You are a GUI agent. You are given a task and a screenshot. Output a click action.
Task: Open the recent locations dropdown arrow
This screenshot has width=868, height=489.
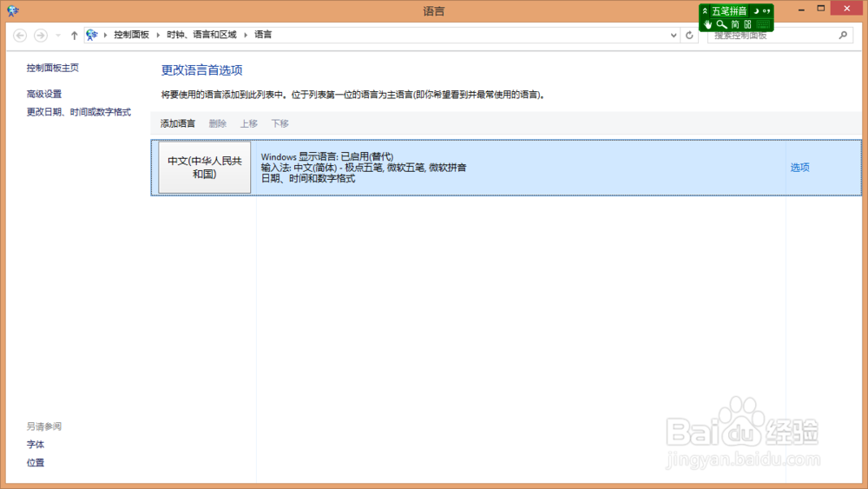coord(58,36)
